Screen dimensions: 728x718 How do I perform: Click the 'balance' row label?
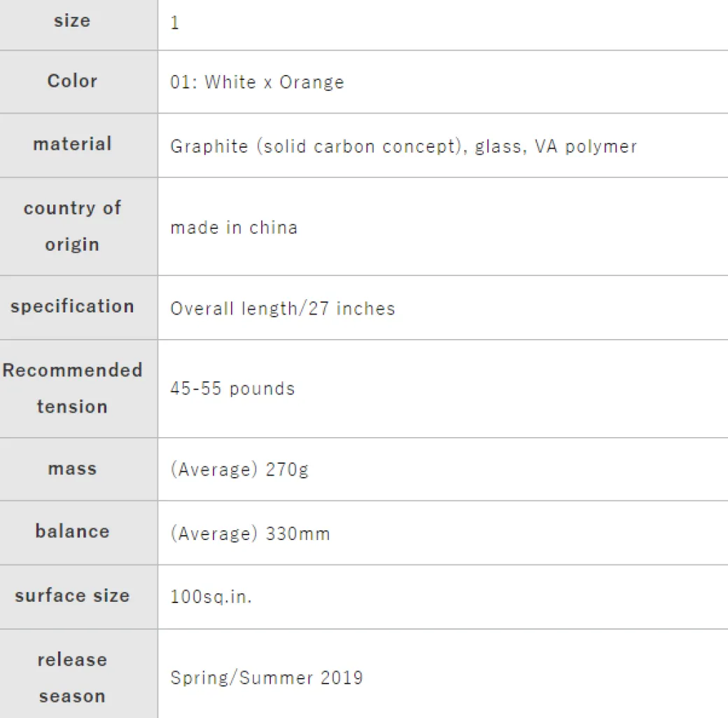[x=72, y=532]
